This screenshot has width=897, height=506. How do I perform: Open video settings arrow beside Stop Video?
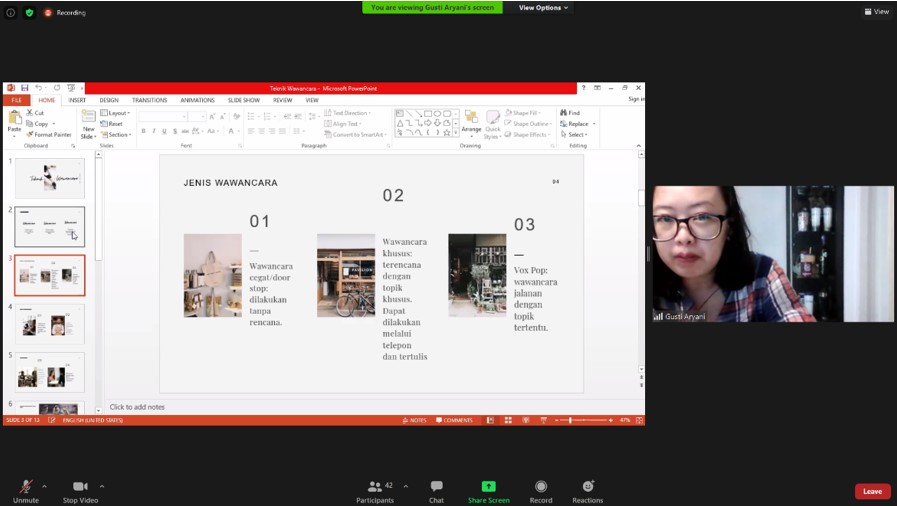coord(102,486)
